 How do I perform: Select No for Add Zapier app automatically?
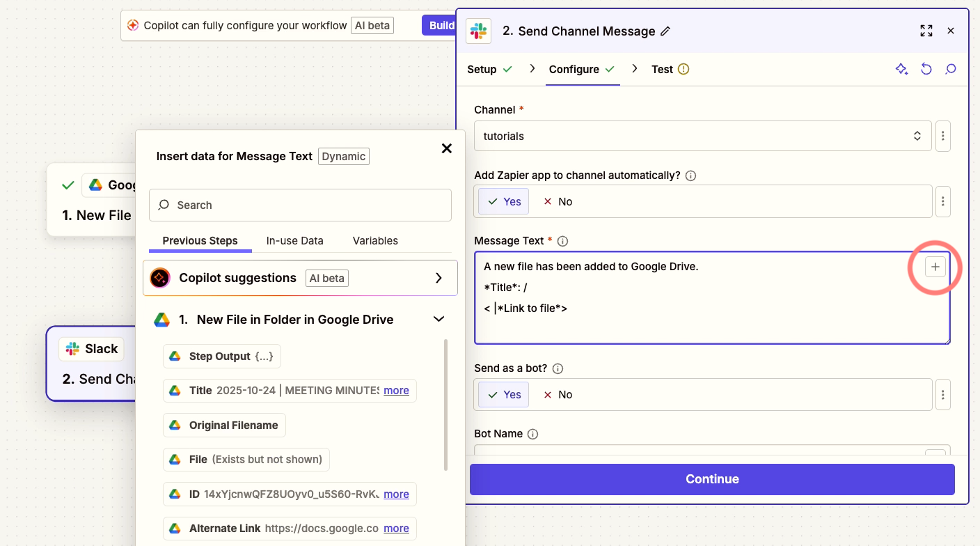[x=558, y=201]
